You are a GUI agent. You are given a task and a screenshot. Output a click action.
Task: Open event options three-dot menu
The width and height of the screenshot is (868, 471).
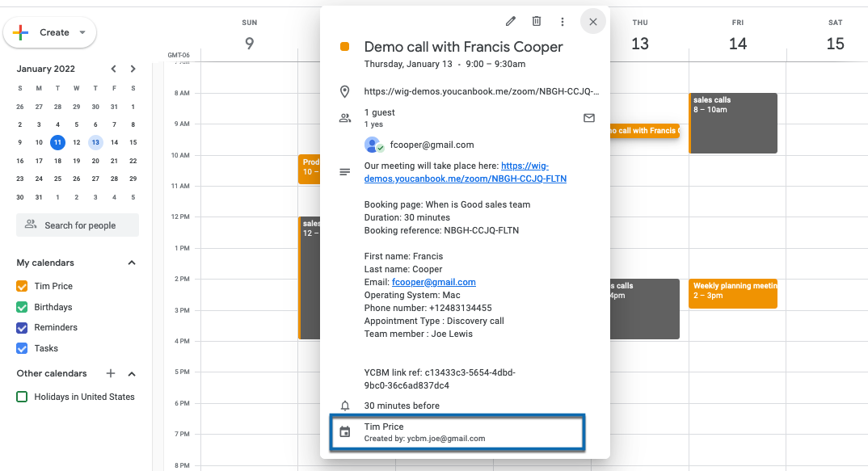pos(563,22)
